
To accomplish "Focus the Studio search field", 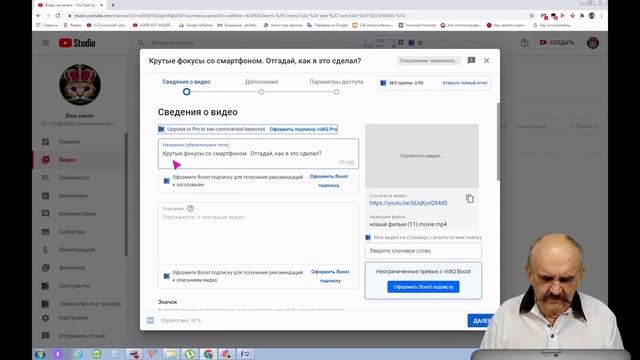I will tap(245, 42).
